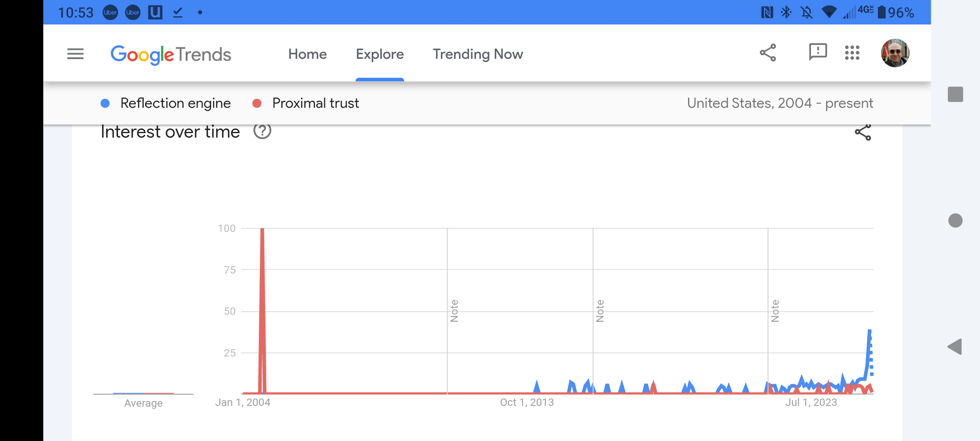Tap the Android recents square button
The image size is (980, 441).
(x=955, y=94)
